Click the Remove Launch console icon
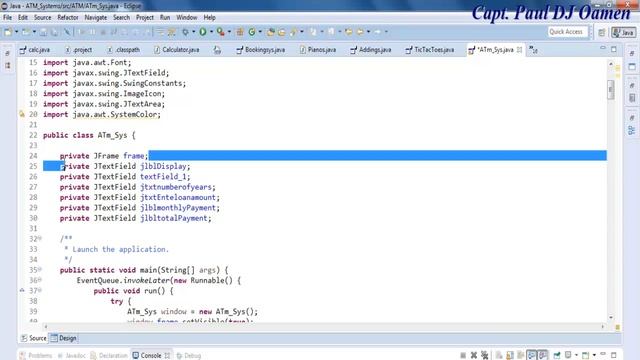Screen dimensions: 640x360 pyautogui.click(x=474, y=355)
